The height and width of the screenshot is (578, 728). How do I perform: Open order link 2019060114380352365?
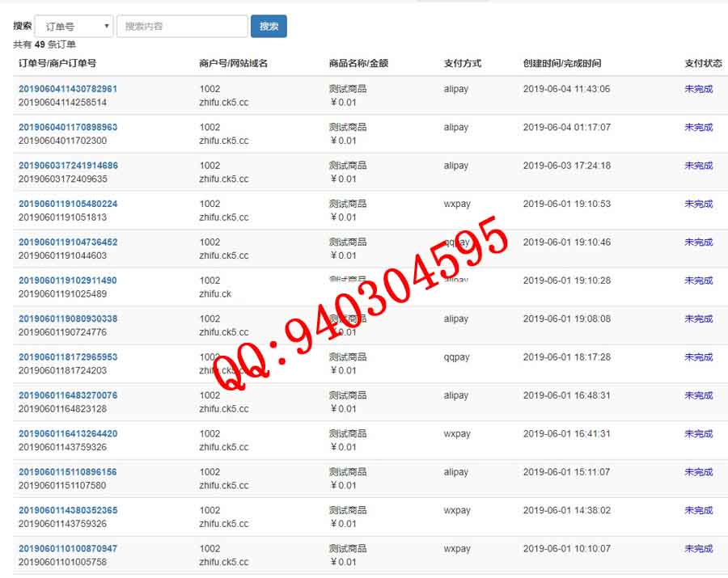[x=68, y=510]
